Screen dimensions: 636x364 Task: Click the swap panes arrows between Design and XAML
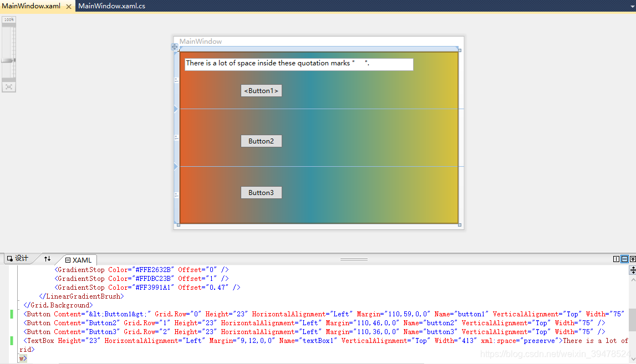click(x=47, y=259)
